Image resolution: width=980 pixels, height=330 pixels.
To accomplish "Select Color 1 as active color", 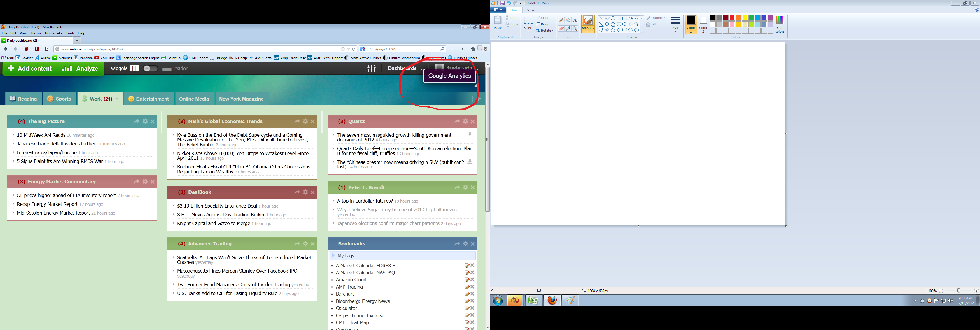I will (691, 24).
